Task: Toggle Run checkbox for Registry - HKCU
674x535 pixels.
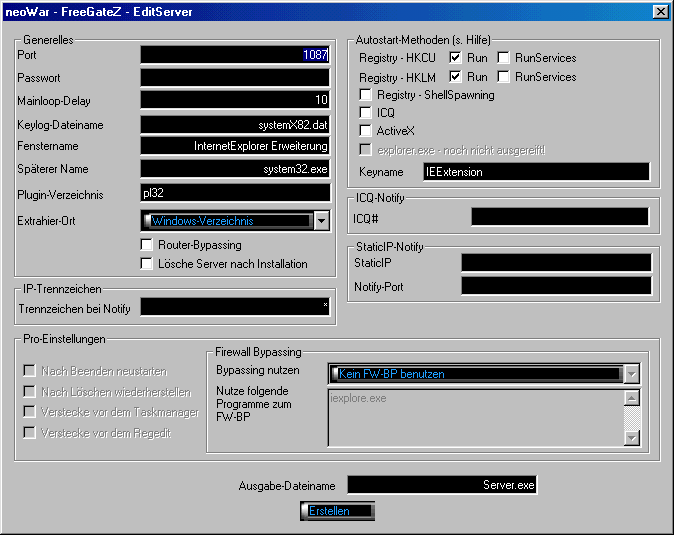Action: (456, 58)
